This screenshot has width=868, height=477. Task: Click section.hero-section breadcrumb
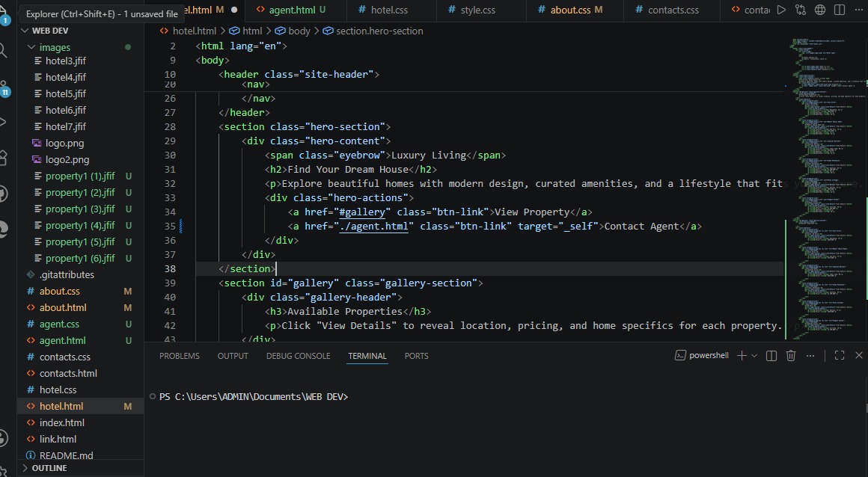373,31
